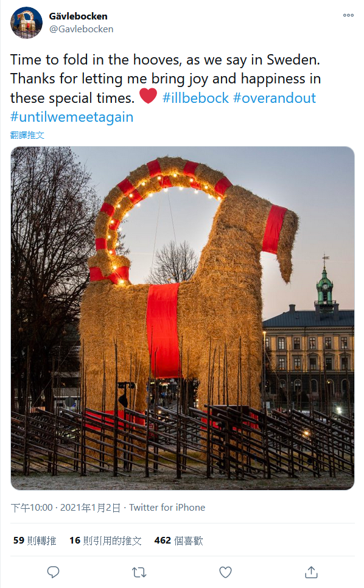
Task: Open the #overandout hashtag
Action: click(x=275, y=98)
